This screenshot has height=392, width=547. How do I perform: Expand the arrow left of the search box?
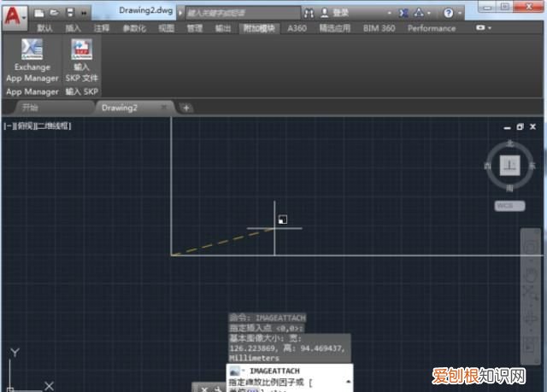click(x=180, y=13)
